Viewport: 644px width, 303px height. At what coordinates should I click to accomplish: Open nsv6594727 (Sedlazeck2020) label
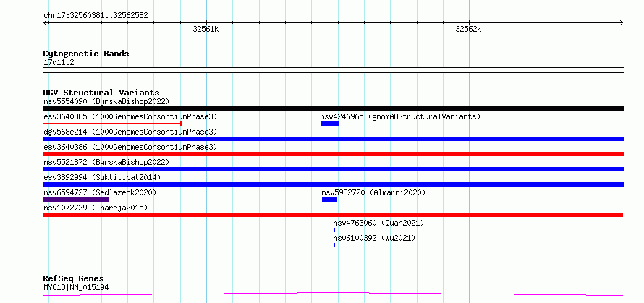click(x=100, y=192)
